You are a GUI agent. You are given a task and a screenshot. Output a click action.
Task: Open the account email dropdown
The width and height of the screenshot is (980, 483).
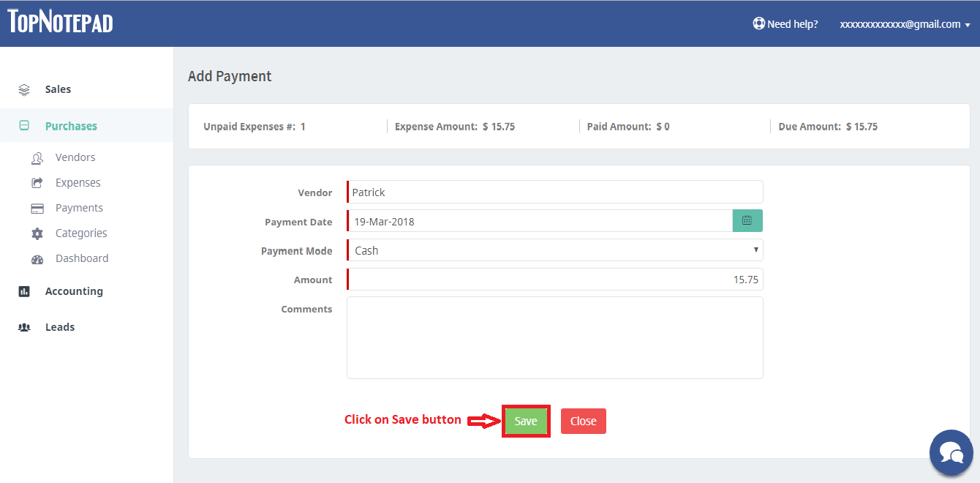coord(905,24)
